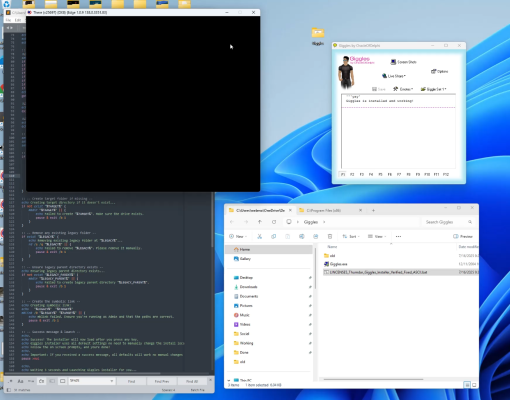Open the Giggle Set 1 dropdown
Image resolution: width=510 pixels, height=400 pixels.
click(x=433, y=89)
